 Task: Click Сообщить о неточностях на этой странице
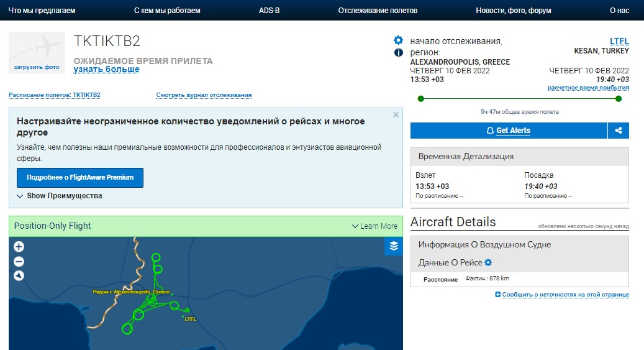coord(566,295)
